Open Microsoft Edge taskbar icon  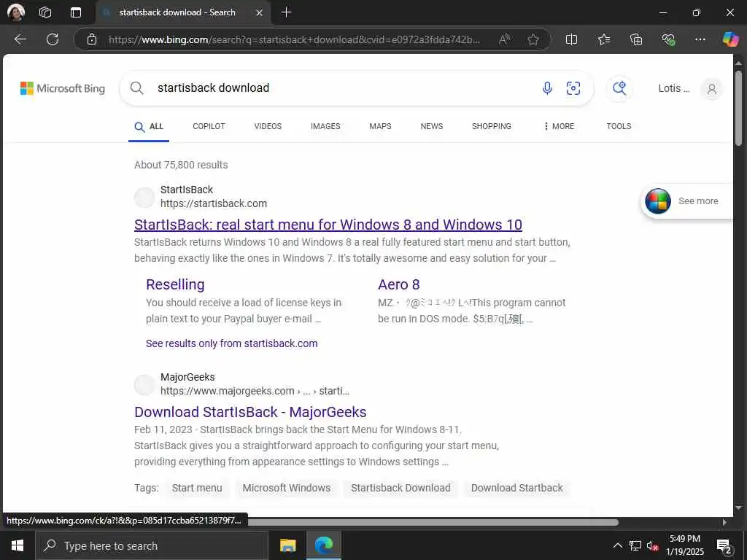tap(324, 545)
